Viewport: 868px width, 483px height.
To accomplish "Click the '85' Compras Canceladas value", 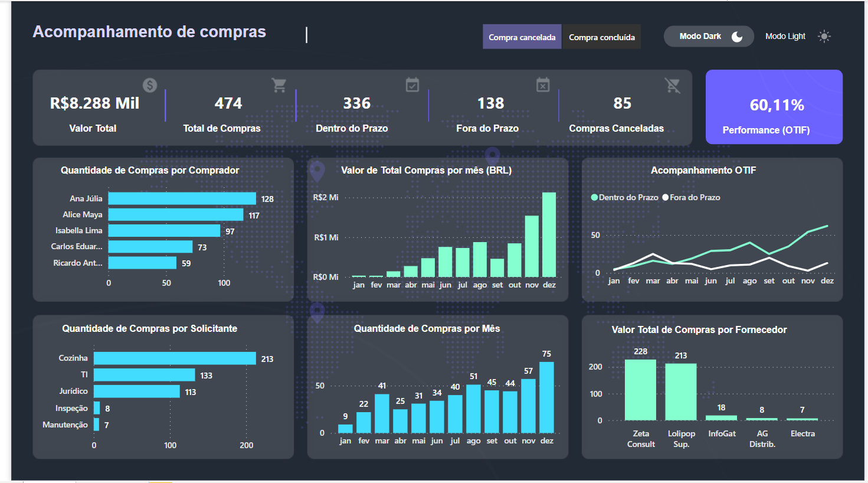I will point(623,103).
